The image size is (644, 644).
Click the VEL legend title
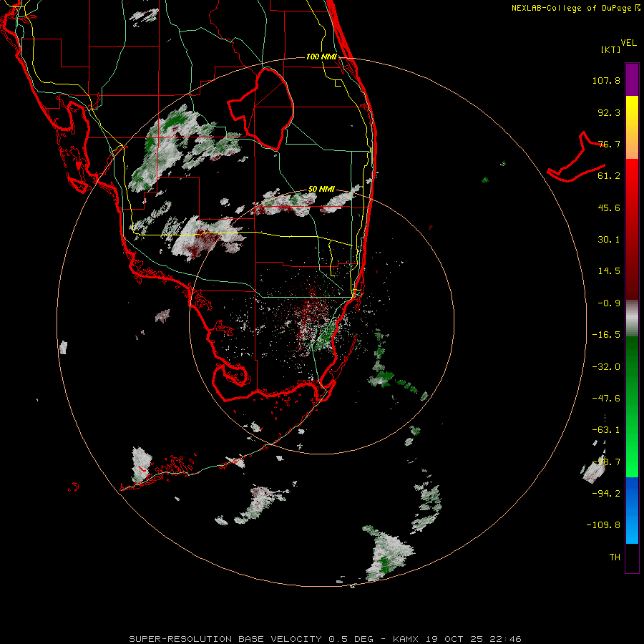(628, 43)
